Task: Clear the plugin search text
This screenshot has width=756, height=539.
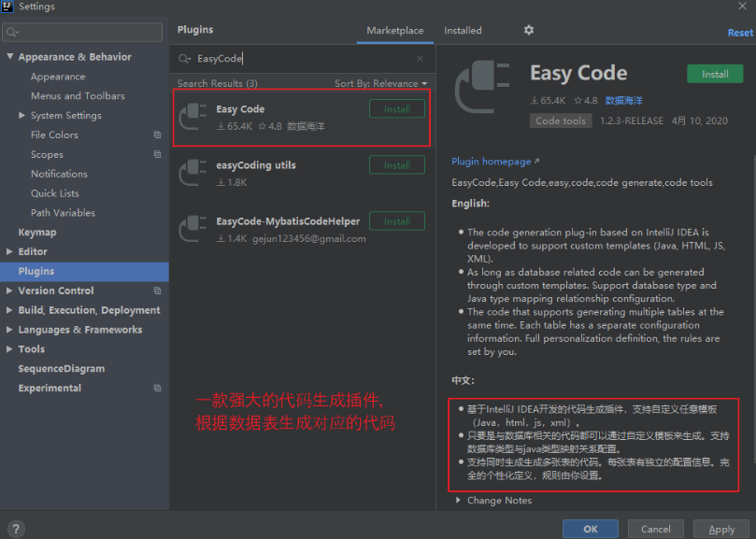Action: coord(420,59)
